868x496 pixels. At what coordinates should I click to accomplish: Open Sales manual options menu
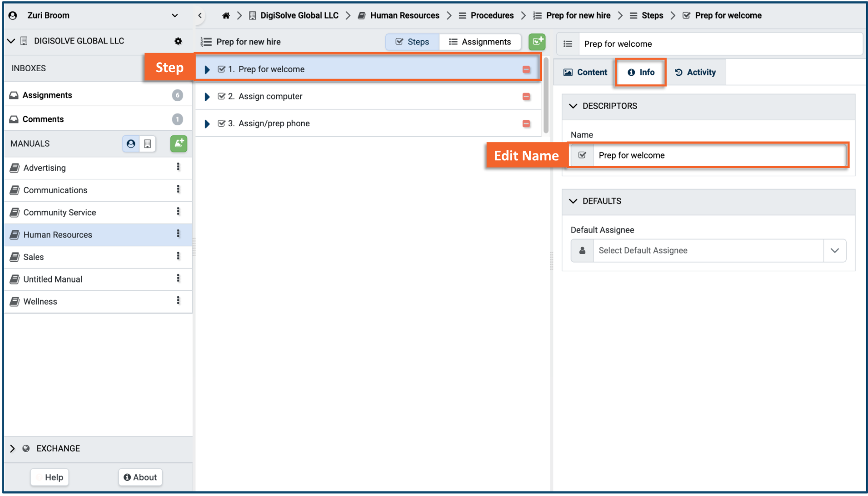[178, 256]
